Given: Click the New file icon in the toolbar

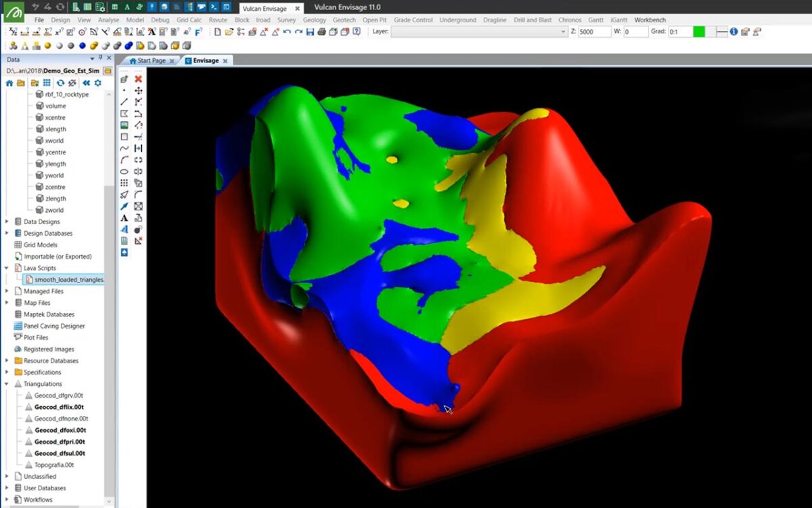Looking at the screenshot, I should point(217,32).
